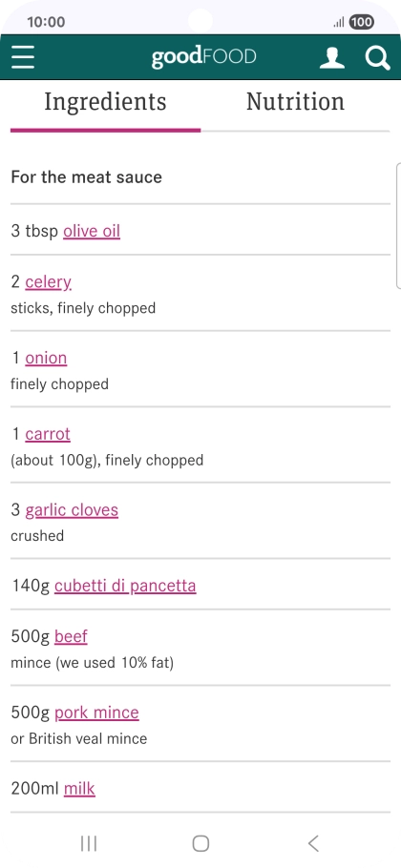Tap the battery indicator in status bar
This screenshot has width=401, height=868.
click(361, 22)
